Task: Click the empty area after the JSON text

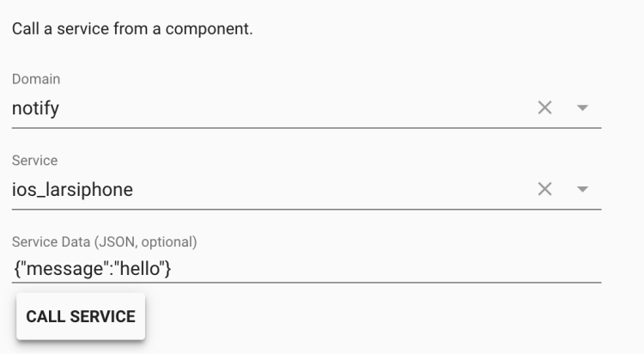Action: pos(386,269)
